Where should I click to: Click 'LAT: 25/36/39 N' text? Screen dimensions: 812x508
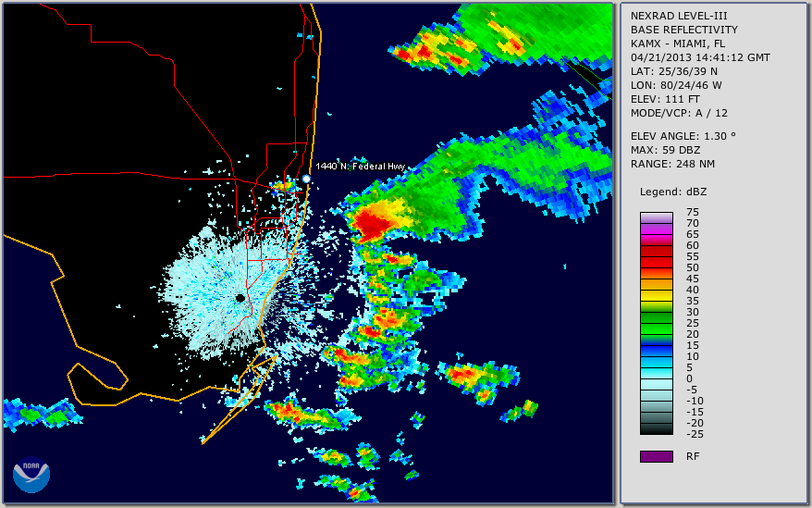coord(673,71)
